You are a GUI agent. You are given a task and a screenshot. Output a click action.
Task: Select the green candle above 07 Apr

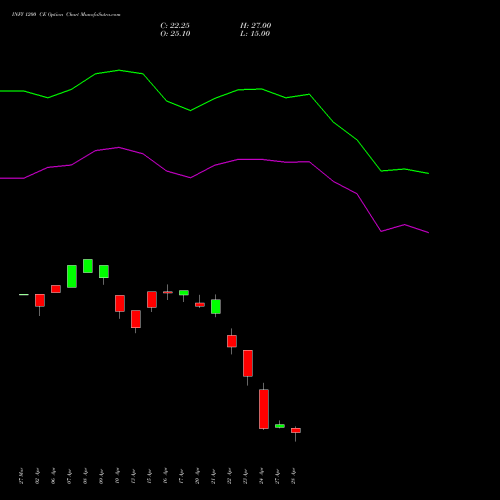point(72,276)
